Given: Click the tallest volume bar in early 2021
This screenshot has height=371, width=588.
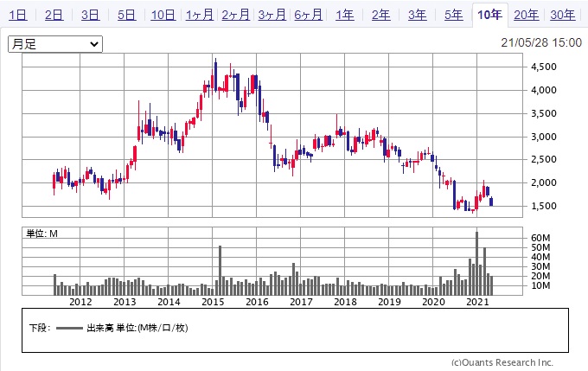Looking at the screenshot, I should point(477,264).
